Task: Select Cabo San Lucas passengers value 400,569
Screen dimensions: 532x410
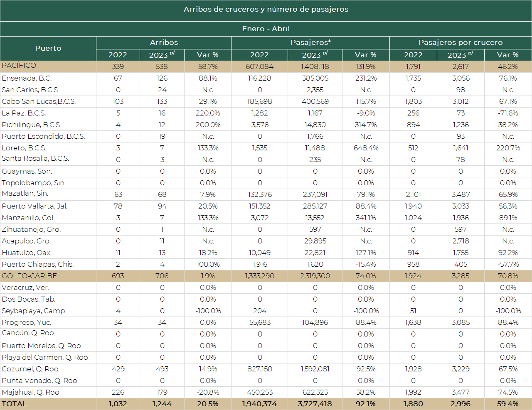Action: 315,101
